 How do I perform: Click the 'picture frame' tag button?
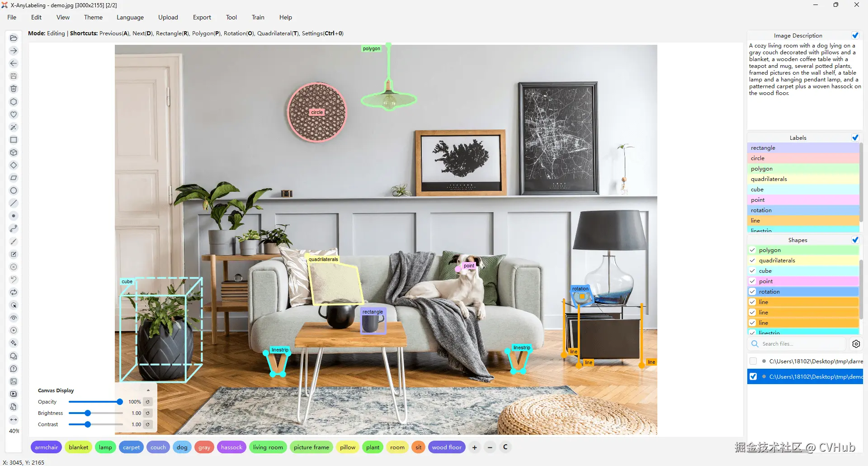tap(311, 447)
